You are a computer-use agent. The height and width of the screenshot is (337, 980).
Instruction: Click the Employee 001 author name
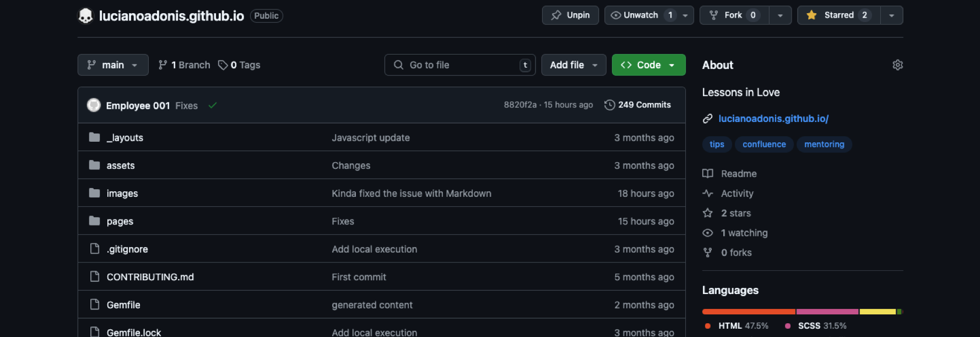(x=138, y=105)
